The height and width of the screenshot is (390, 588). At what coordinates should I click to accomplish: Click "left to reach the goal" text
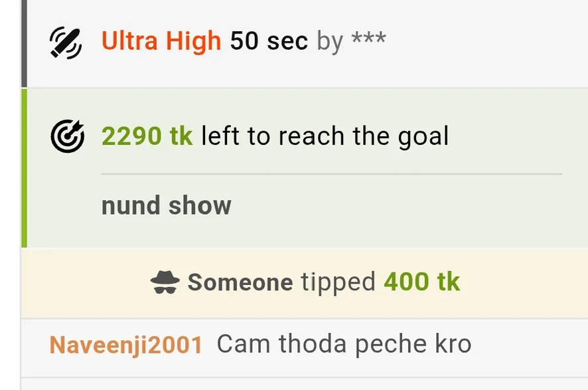point(325,136)
